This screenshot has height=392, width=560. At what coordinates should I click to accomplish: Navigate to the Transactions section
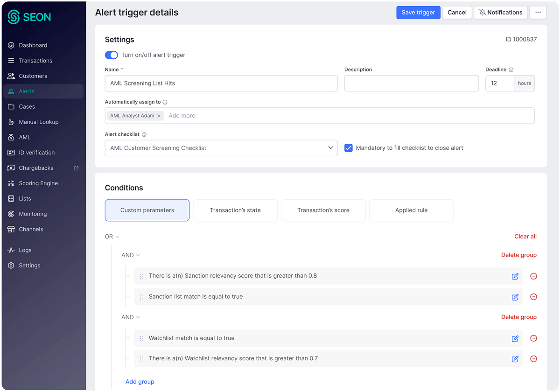[35, 60]
